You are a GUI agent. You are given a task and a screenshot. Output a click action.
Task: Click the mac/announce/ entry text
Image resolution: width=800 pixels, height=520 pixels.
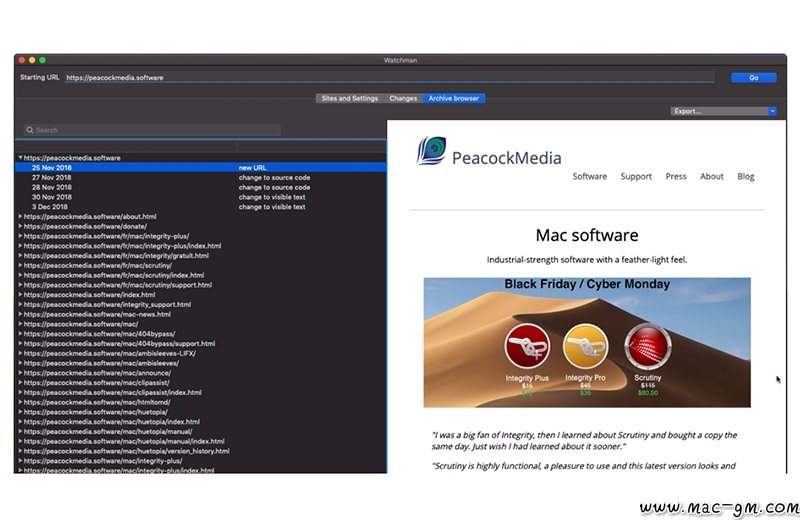(x=97, y=373)
